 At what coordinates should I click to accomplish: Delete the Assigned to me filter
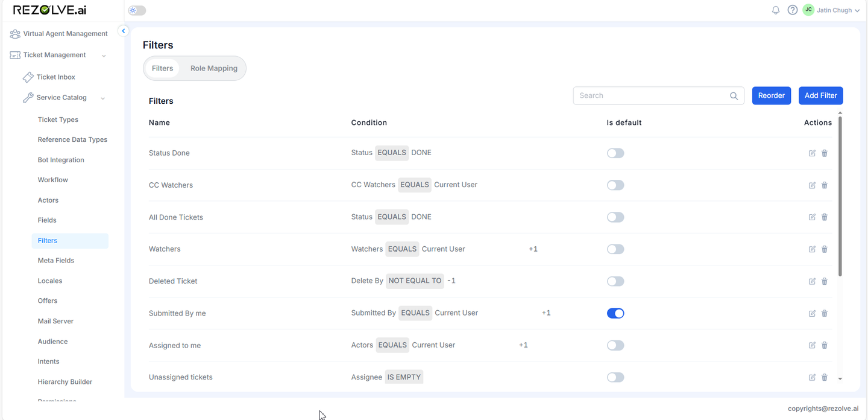click(x=825, y=345)
